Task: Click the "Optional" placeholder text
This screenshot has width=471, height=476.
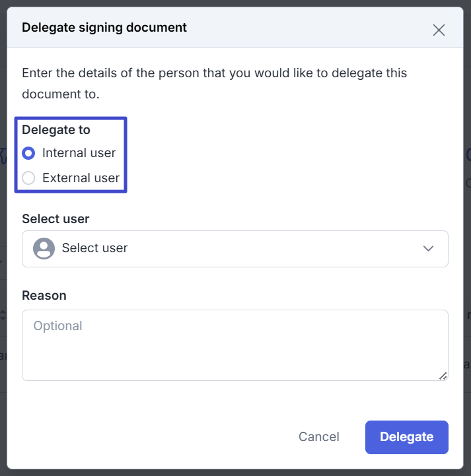Action: click(x=57, y=325)
